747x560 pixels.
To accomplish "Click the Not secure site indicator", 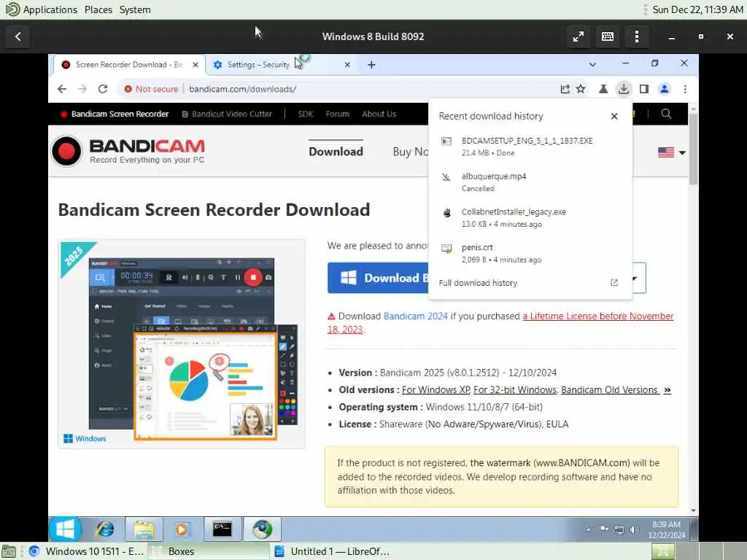I will tap(151, 89).
